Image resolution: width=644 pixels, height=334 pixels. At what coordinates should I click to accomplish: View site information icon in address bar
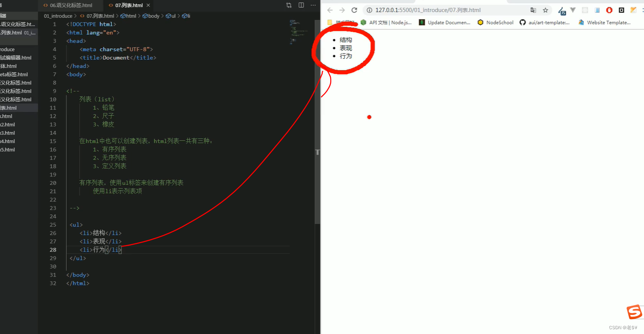(x=369, y=10)
